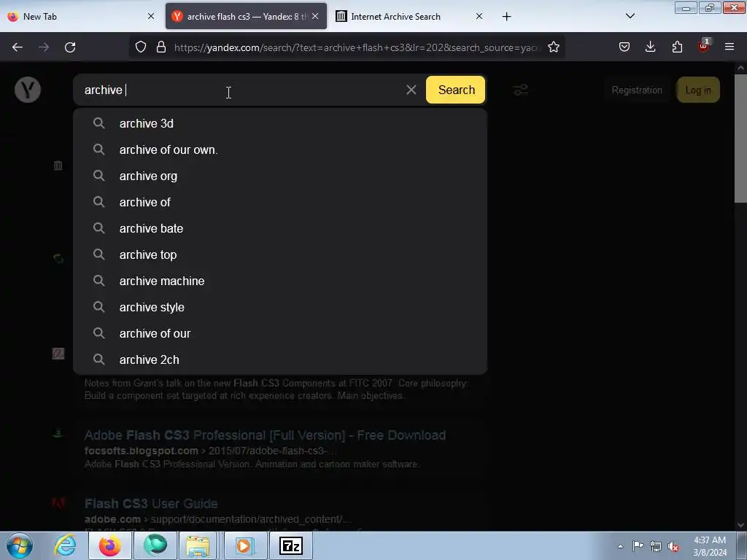The width and height of the screenshot is (747, 560).
Task: Select the 'archive of our own.' suggestion
Action: tap(280, 149)
